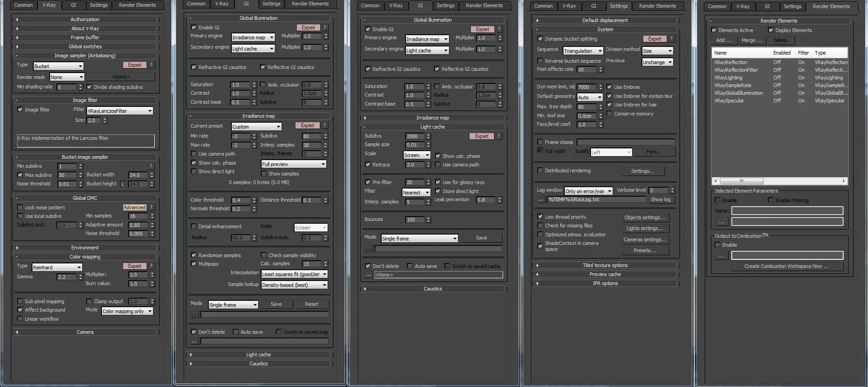Screen dimensions: 868x387
Task: Disable Use Embree checkbox
Action: pyautogui.click(x=609, y=87)
